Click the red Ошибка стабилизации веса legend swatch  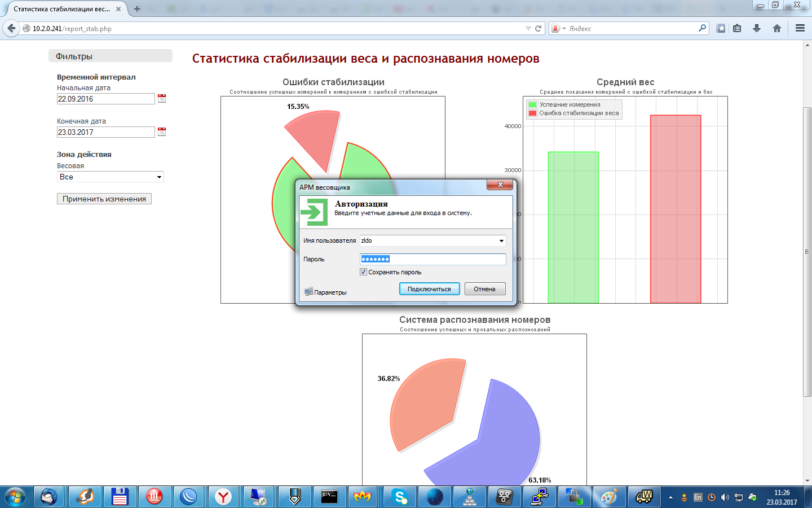[532, 113]
